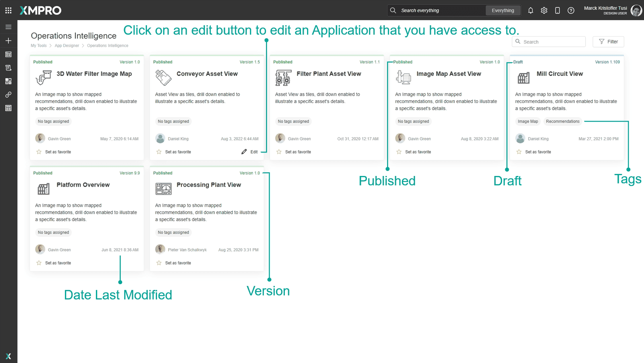644x363 pixels.
Task: Navigate to App Designer breadcrumb
Action: coord(67,45)
